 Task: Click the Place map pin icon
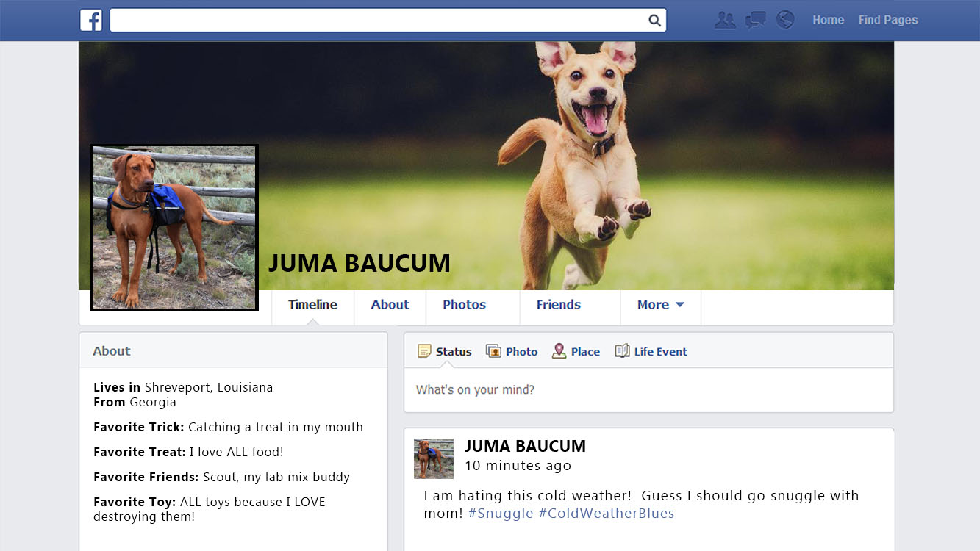coord(559,351)
